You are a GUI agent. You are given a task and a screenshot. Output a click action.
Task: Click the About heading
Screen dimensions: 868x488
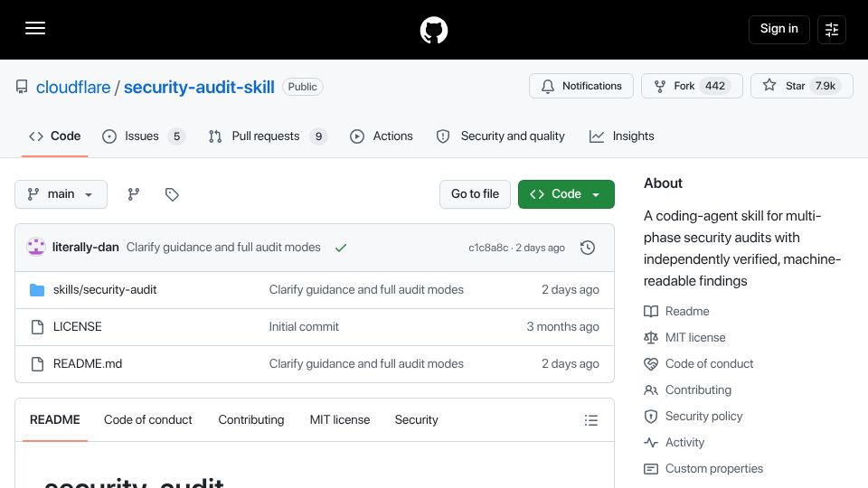[x=663, y=183]
